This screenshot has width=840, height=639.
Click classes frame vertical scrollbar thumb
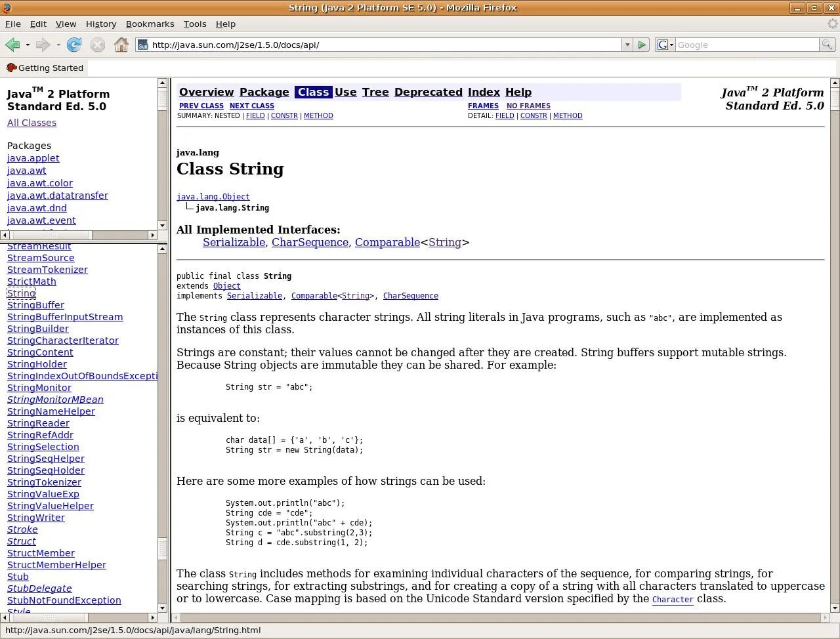(x=162, y=548)
